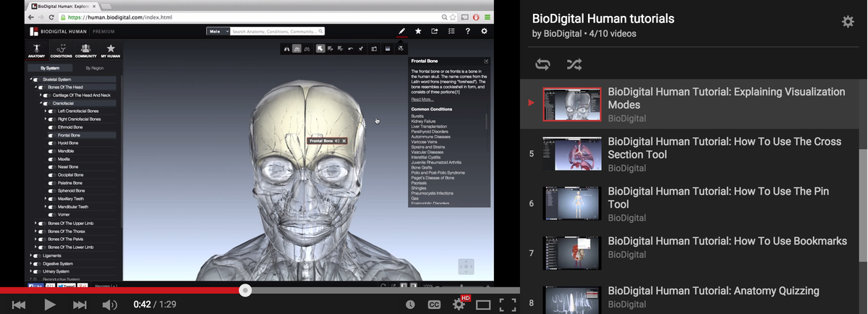Expand the Digestive System node

point(30,263)
